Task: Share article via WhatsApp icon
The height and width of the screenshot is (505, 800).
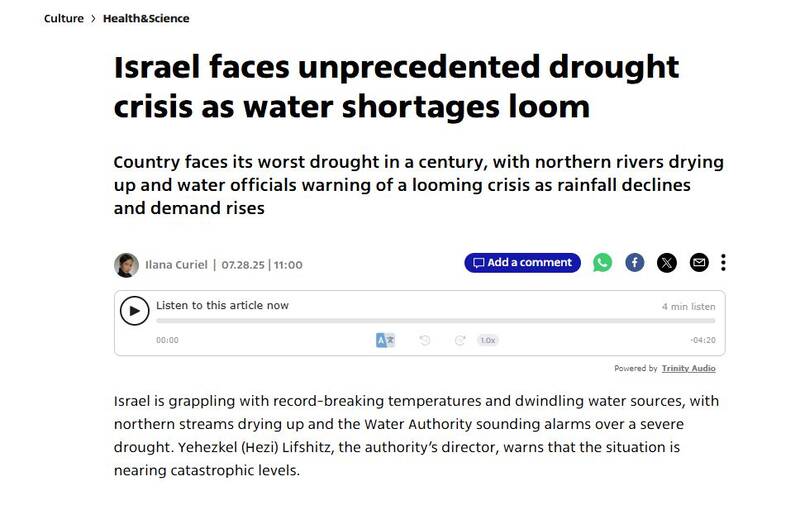Action: (602, 263)
